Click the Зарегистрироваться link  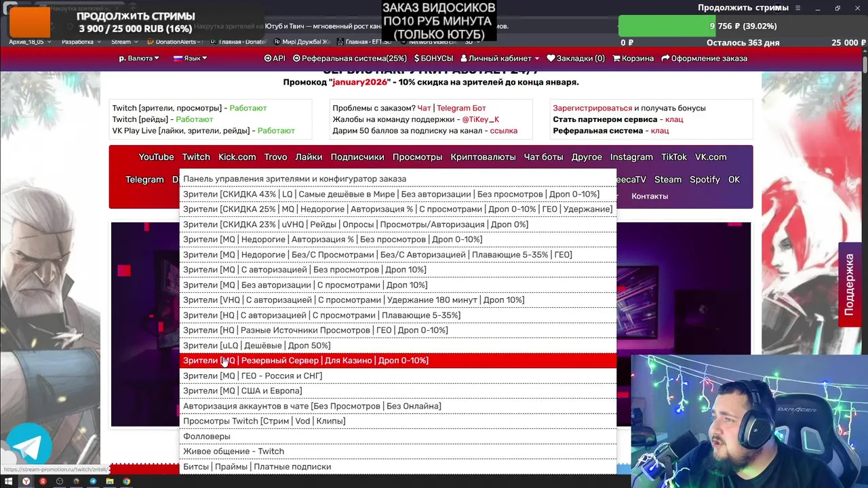point(592,108)
